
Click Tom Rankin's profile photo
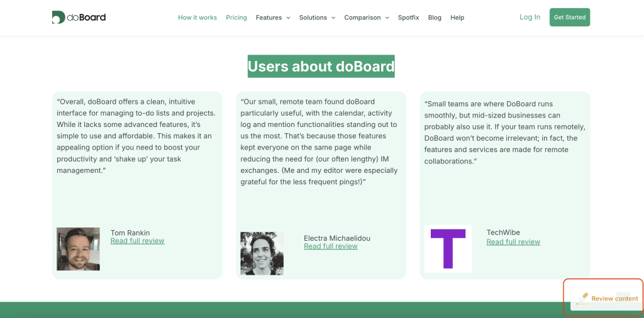coord(78,249)
